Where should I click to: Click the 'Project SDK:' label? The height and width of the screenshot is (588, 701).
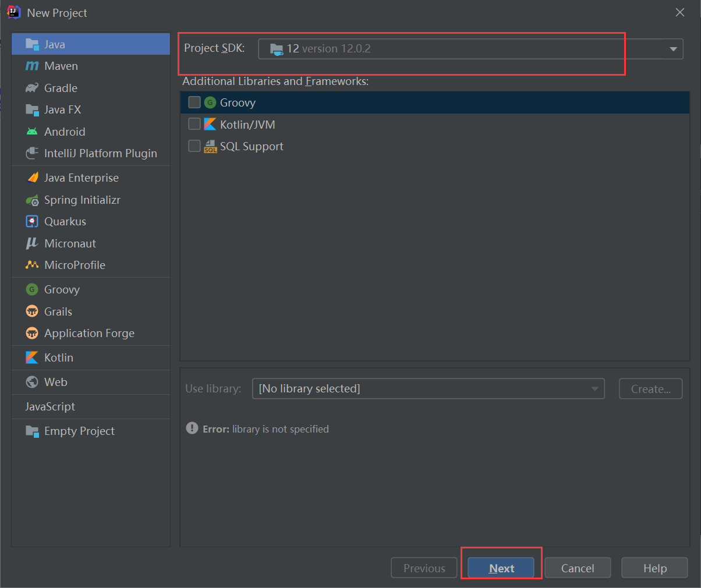[x=214, y=48]
